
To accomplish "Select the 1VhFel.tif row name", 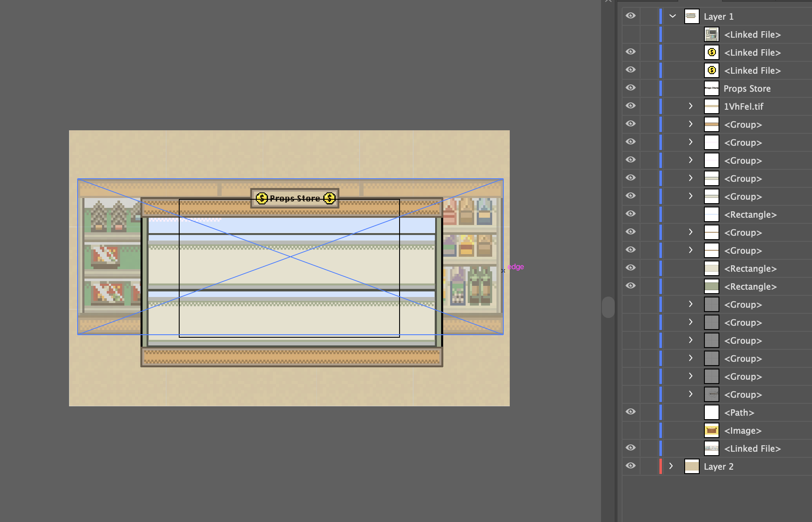I will pos(743,107).
